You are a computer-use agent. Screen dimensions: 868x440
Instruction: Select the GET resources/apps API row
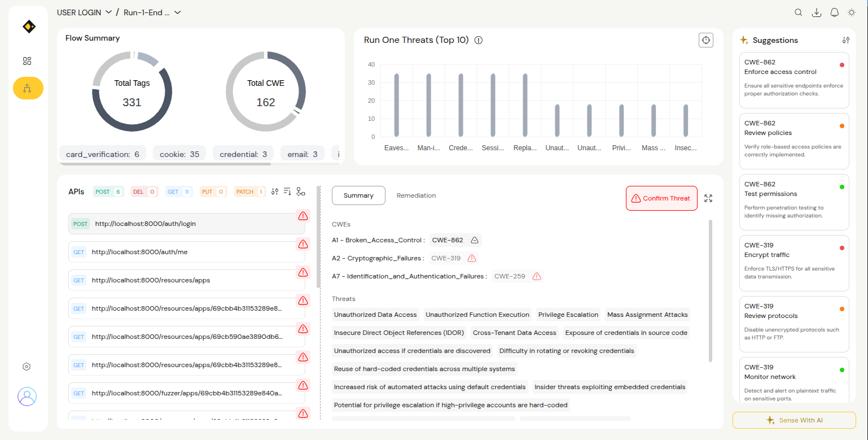tap(187, 280)
